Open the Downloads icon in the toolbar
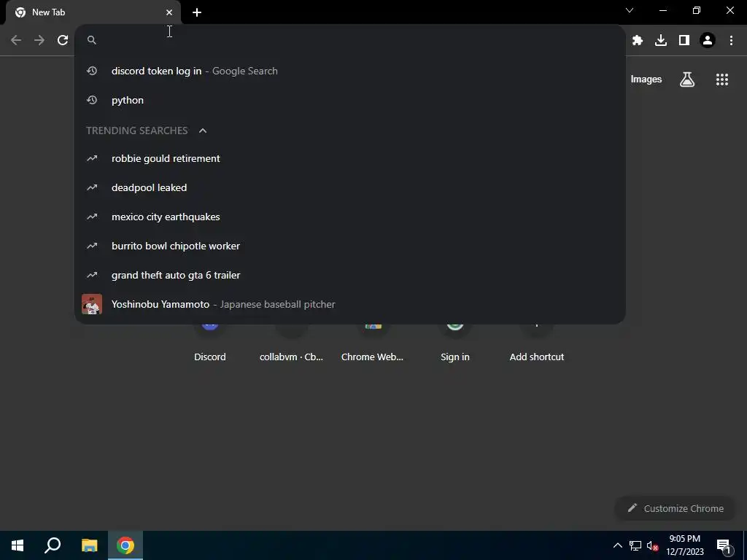Screen dimensions: 747x560 (x=661, y=40)
